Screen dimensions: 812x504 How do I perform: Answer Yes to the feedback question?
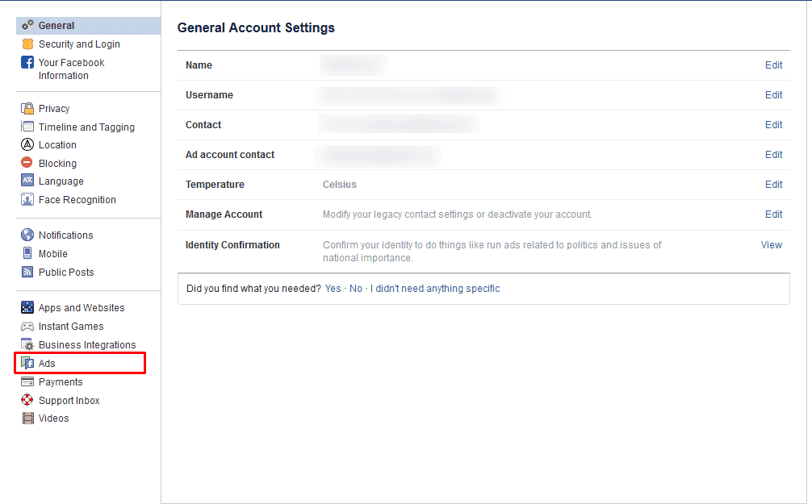coord(333,289)
